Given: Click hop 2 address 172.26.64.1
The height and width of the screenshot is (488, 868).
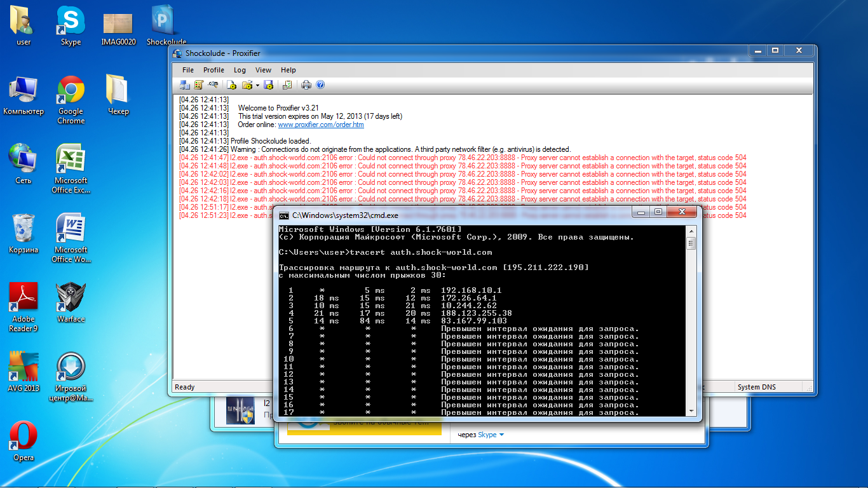Looking at the screenshot, I should point(468,298).
